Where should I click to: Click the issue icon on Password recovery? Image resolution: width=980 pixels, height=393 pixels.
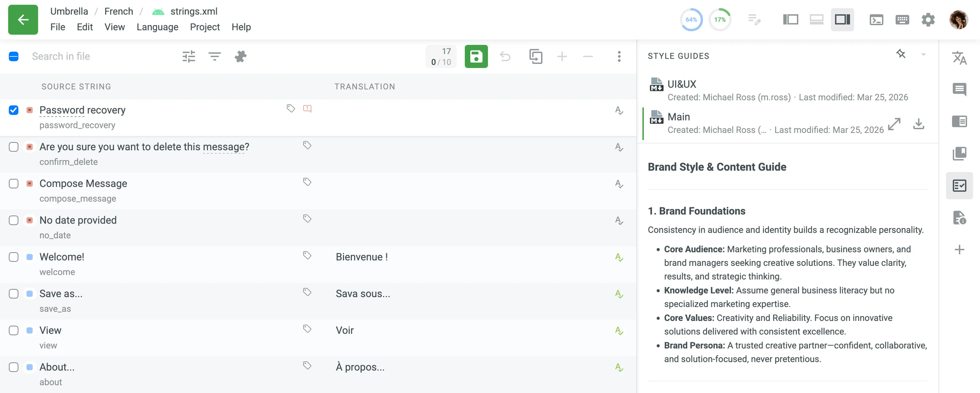(x=307, y=109)
